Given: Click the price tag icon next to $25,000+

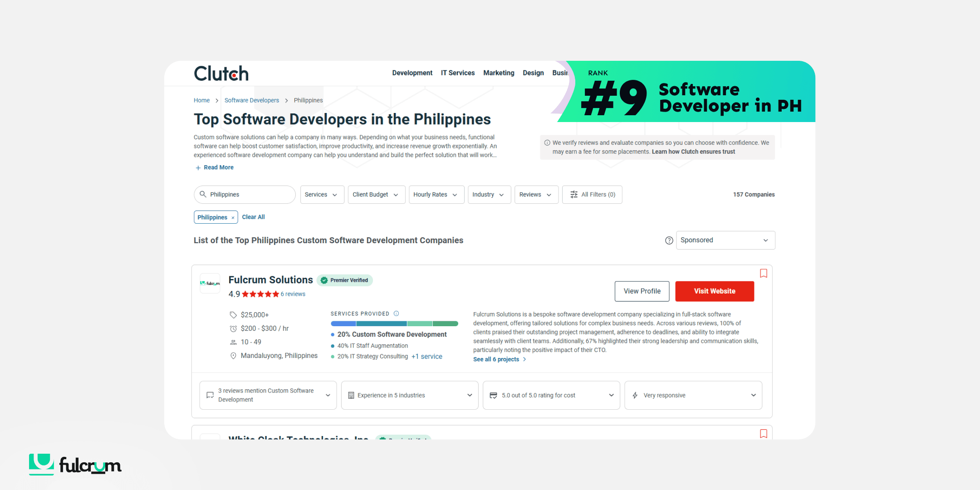Looking at the screenshot, I should [x=233, y=315].
